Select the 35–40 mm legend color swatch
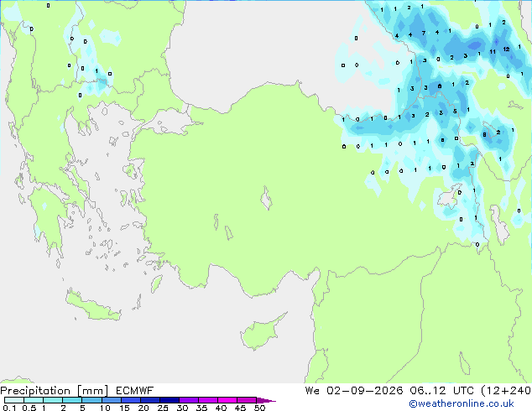Image resolution: width=532 pixels, height=411 pixels. [x=207, y=400]
